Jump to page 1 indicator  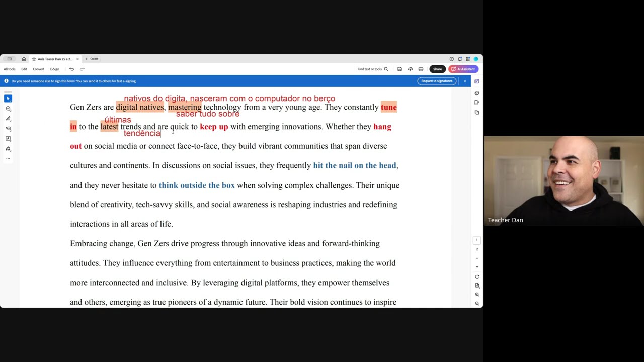click(x=477, y=240)
